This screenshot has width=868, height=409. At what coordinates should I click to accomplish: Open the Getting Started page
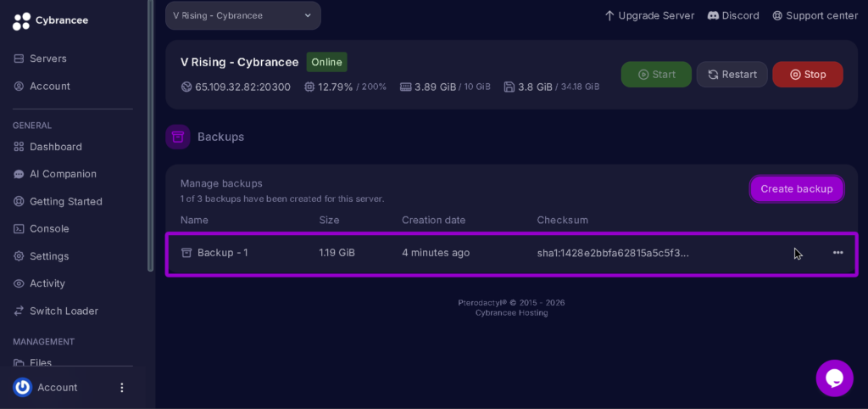click(x=66, y=202)
